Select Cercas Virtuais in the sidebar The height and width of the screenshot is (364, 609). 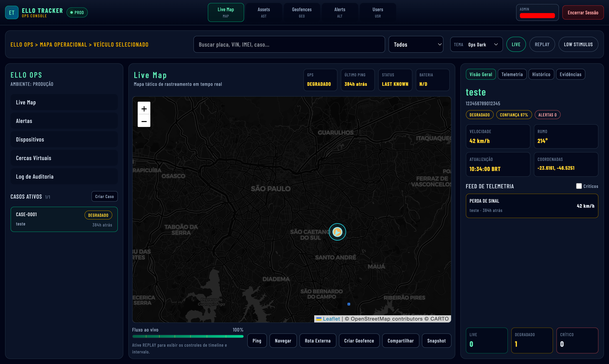(x=64, y=158)
